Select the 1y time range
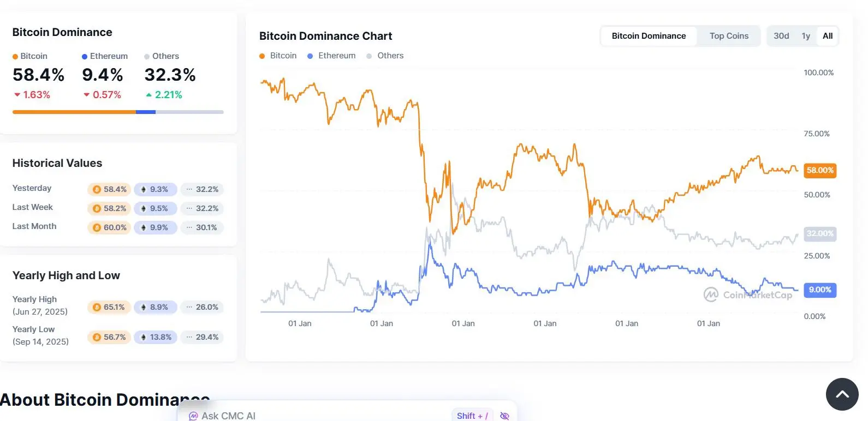Viewport: 868px width, 421px height. [x=806, y=36]
